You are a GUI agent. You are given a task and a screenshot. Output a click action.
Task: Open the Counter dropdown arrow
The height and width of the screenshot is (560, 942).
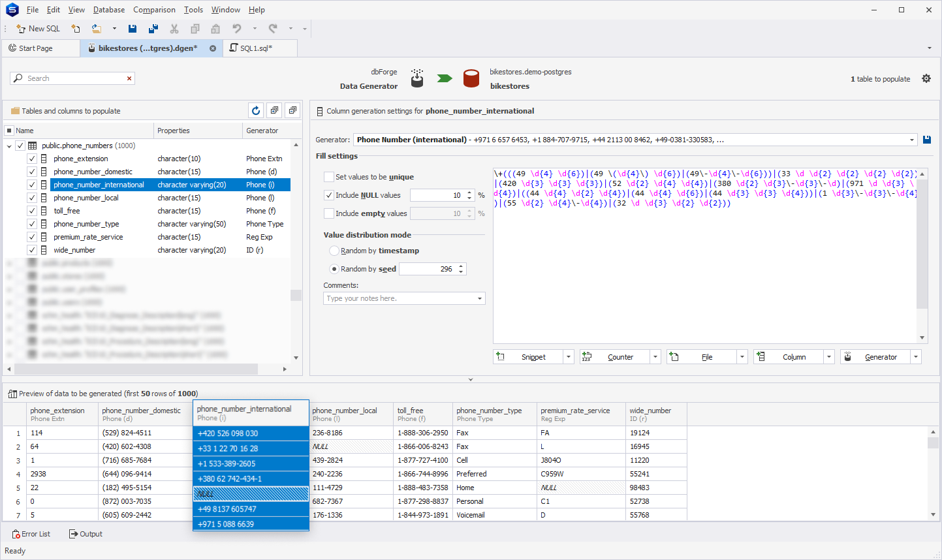point(655,357)
